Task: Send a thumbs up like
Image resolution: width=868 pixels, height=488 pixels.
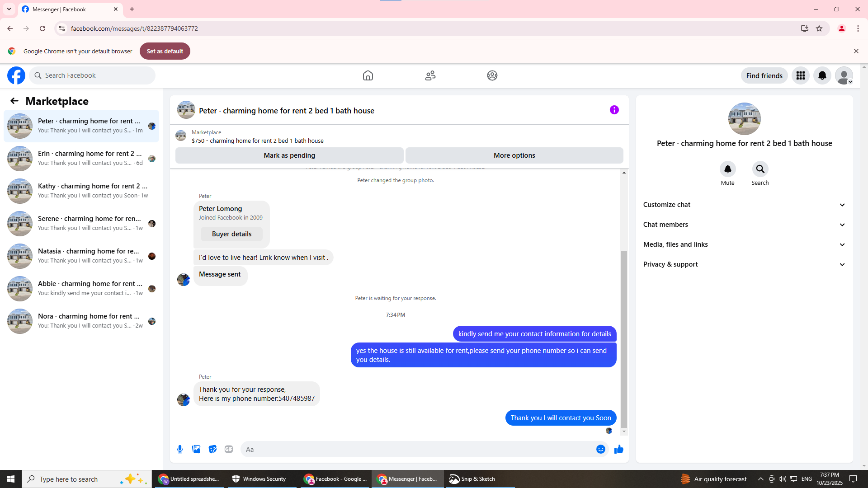Action: coord(618,449)
